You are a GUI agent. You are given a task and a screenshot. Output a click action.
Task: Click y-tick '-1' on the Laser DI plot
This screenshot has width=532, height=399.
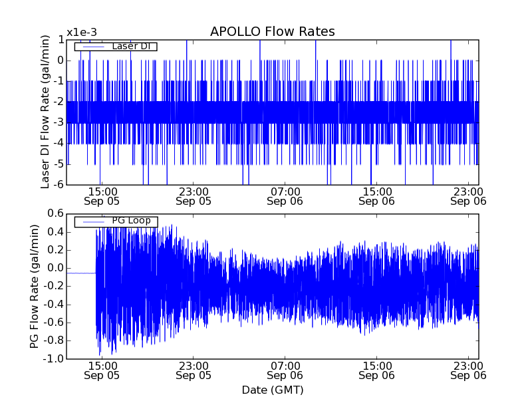point(58,81)
